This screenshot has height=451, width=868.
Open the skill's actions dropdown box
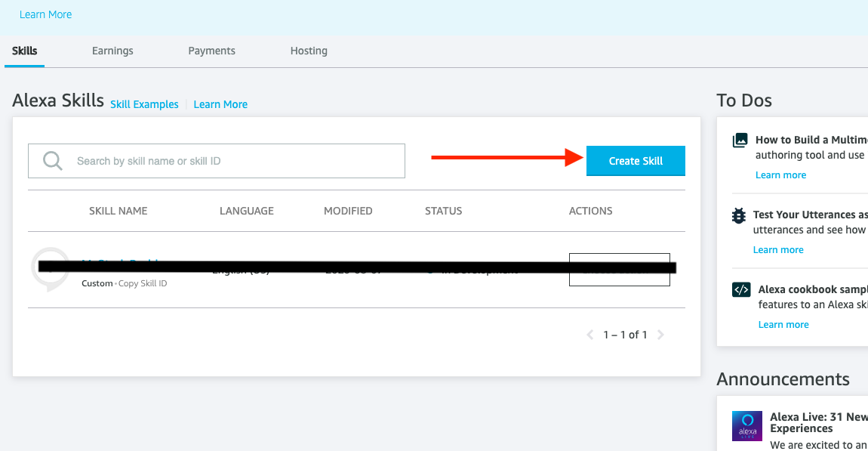tap(620, 270)
